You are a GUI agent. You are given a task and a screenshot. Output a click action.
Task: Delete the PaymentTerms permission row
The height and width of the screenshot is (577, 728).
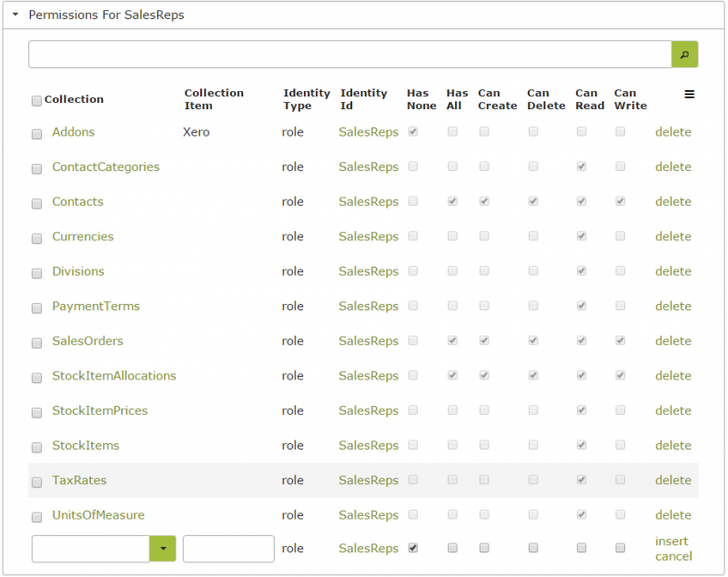(x=672, y=306)
